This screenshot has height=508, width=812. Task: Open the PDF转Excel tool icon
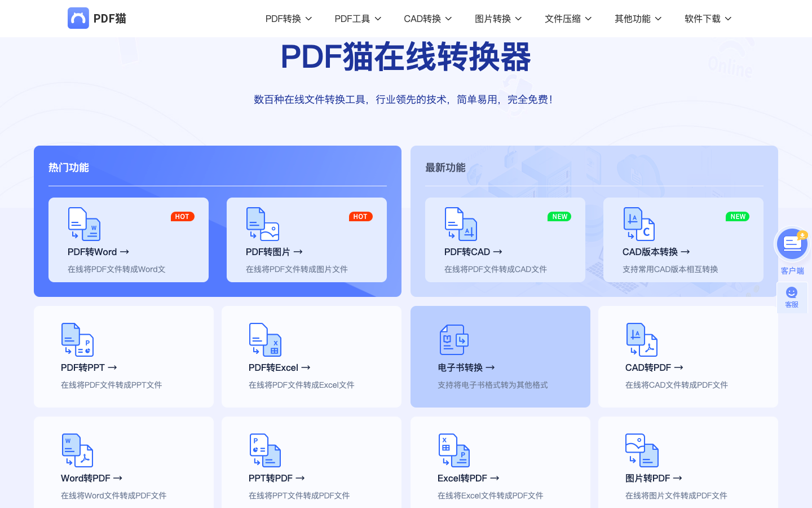coord(265,339)
